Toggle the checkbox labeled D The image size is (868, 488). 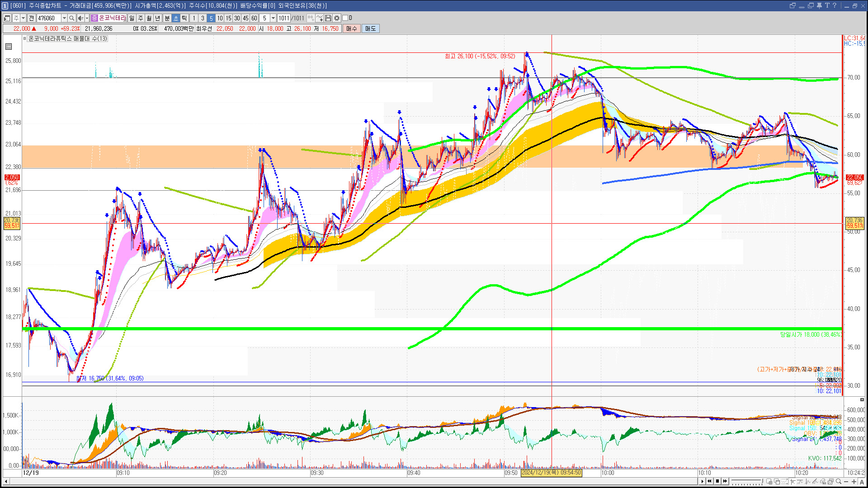coord(345,18)
